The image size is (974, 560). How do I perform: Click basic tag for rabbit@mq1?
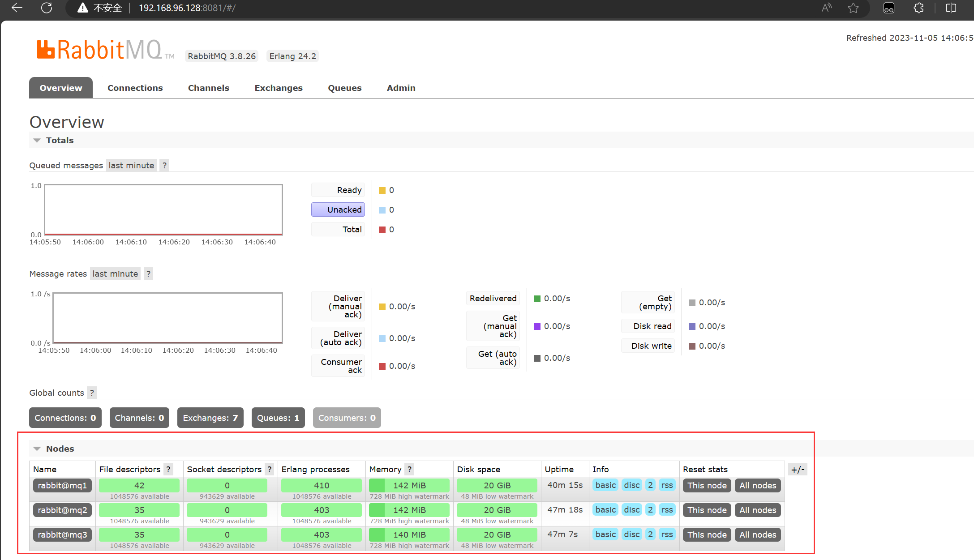605,485
